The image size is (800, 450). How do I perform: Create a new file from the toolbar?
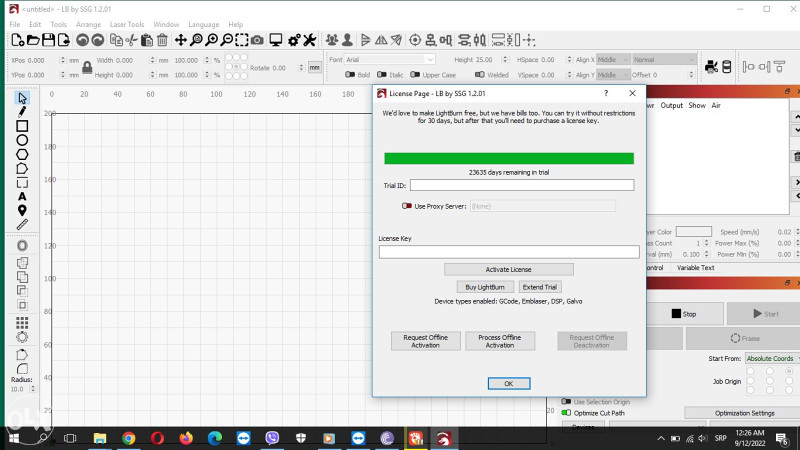(17, 40)
